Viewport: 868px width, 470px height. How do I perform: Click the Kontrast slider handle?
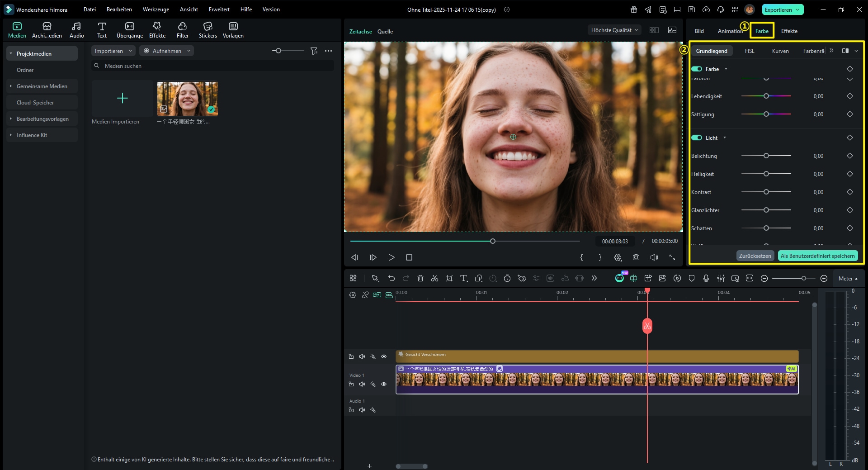pos(766,192)
